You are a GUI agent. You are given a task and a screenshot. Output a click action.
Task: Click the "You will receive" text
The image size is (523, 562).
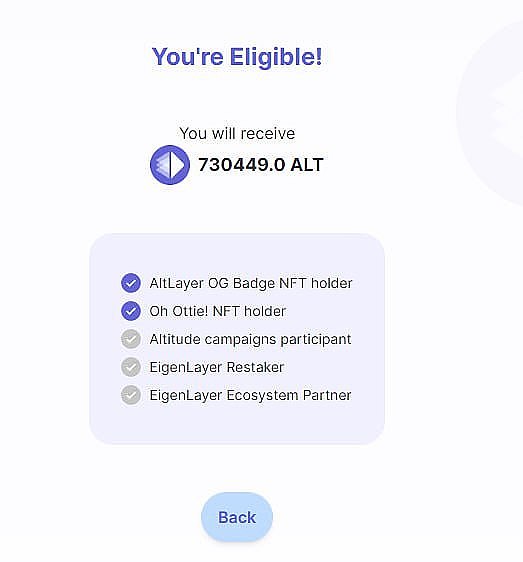237,134
